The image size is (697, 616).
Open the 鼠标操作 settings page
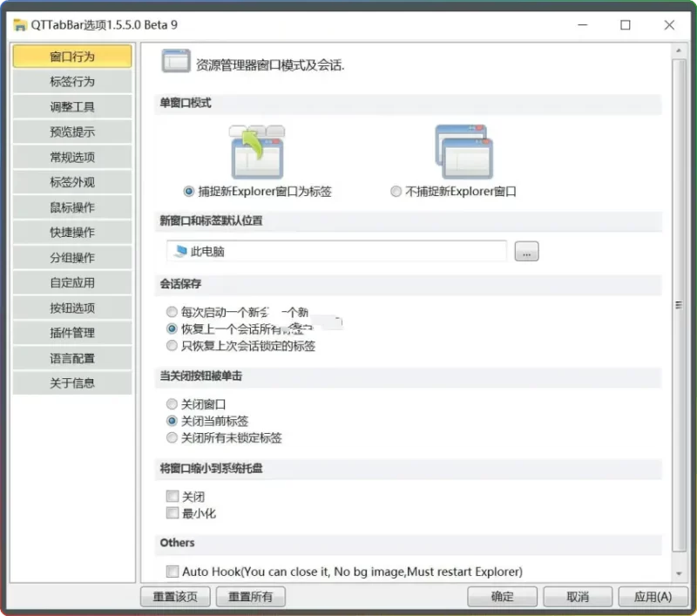[72, 206]
